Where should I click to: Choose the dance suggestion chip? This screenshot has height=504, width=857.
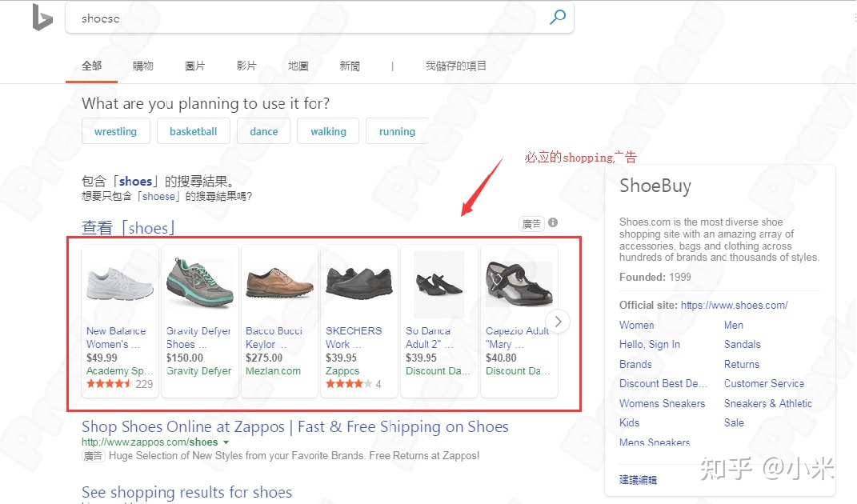(x=263, y=131)
